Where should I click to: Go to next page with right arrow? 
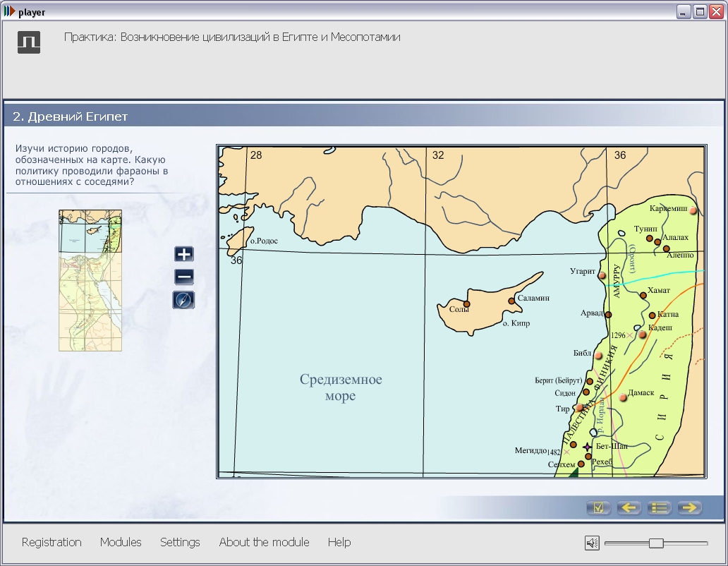(x=689, y=507)
